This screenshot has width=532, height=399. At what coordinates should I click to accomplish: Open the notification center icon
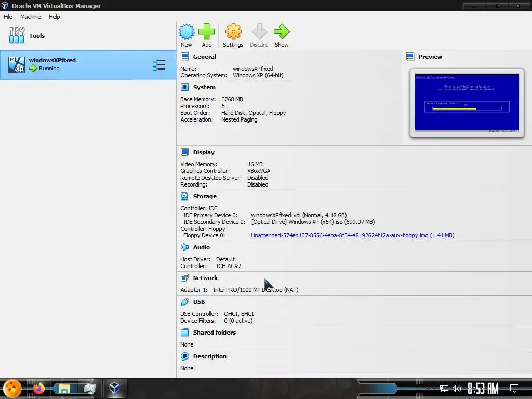(x=514, y=389)
